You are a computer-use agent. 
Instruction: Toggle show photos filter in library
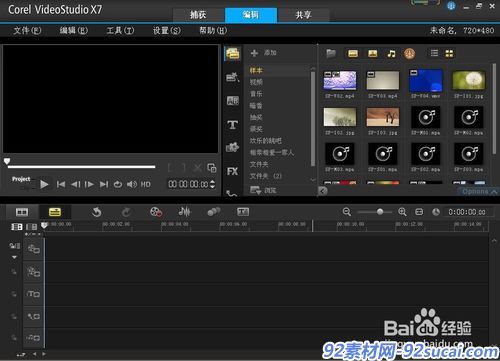click(373, 54)
